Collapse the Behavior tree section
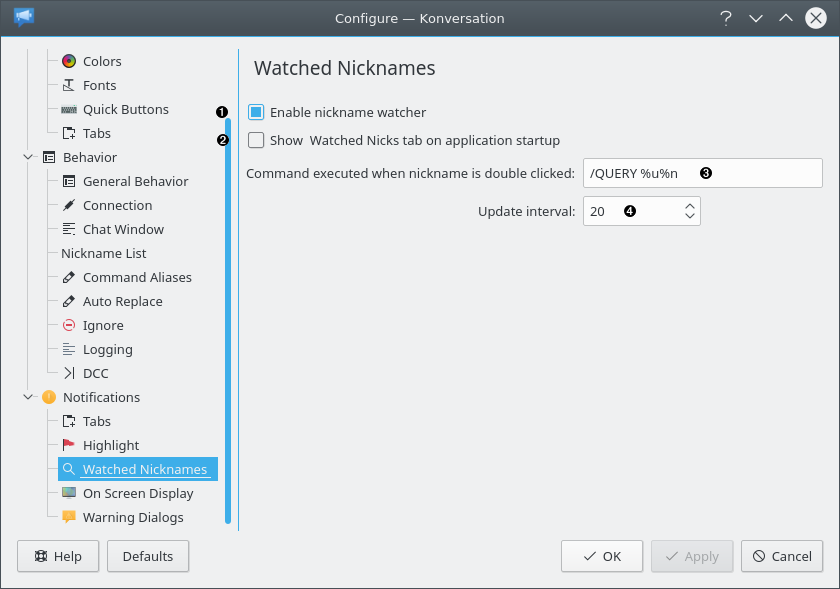Screen dimensions: 840x589 (27, 157)
